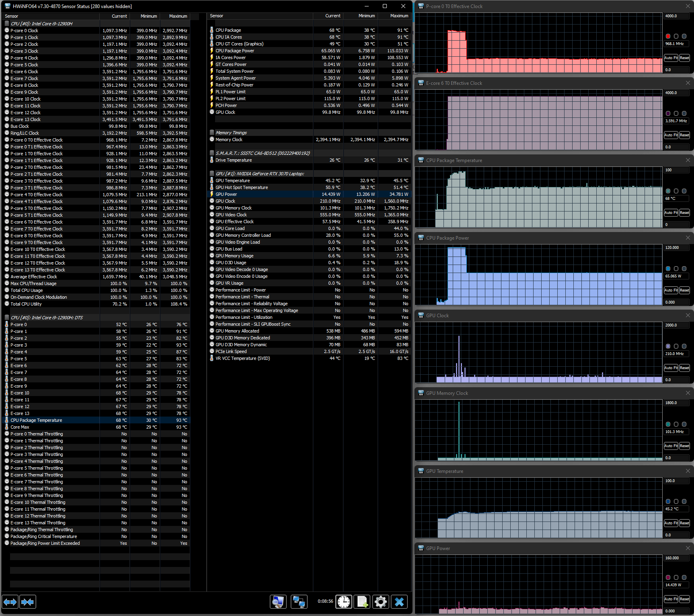This screenshot has width=694, height=616.
Task: Click Reset in E-core 6 T0 Effective Clock graph
Action: (684, 135)
